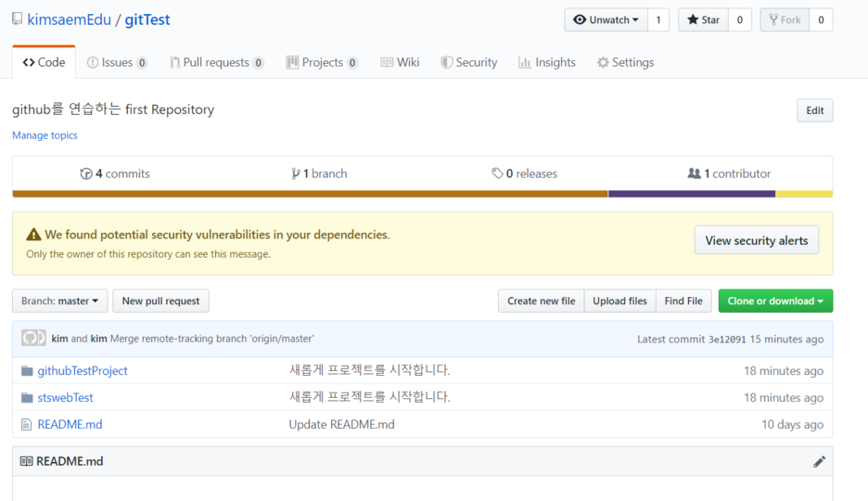This screenshot has height=501, width=868.
Task: Click the commits history clock icon
Action: pos(86,173)
